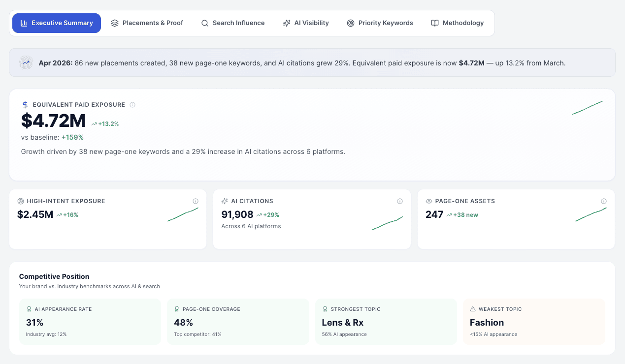This screenshot has height=364, width=625.
Task: Click the $4.72M headline value
Action: point(53,121)
